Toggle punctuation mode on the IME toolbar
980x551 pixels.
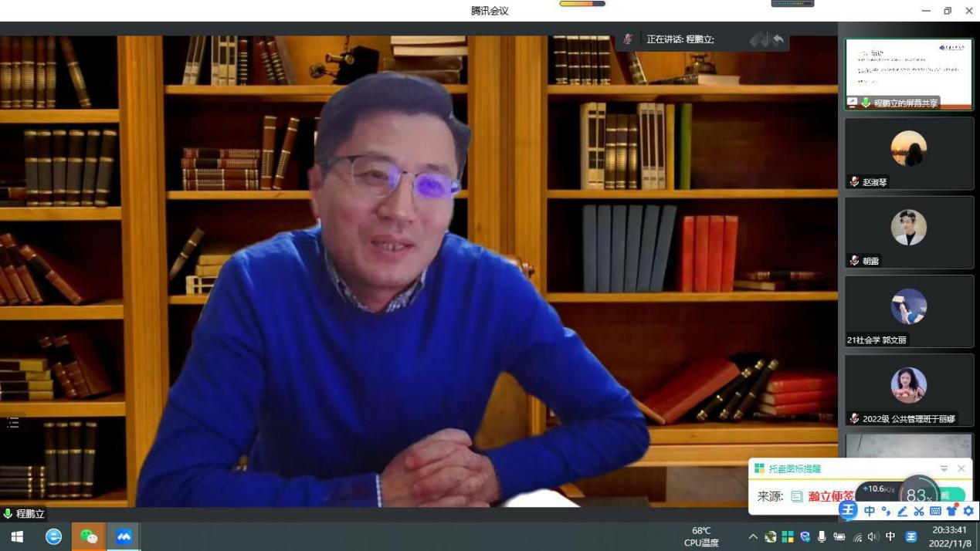tap(886, 511)
